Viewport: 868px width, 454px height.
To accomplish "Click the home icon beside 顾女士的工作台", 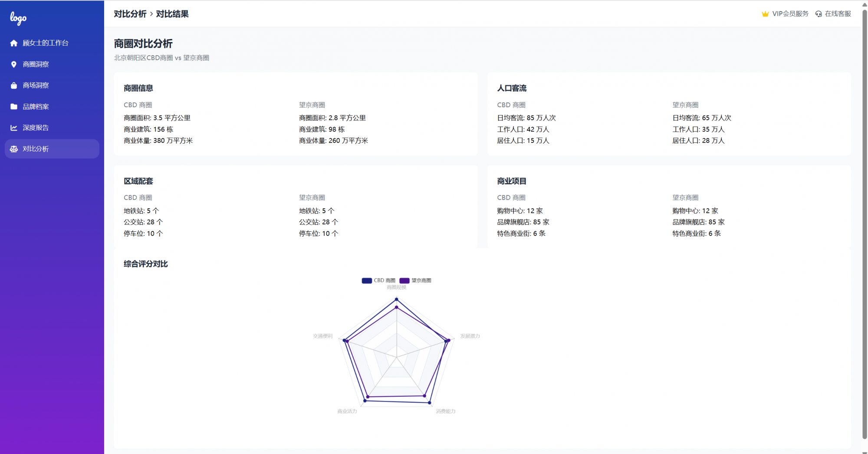I will (x=14, y=43).
